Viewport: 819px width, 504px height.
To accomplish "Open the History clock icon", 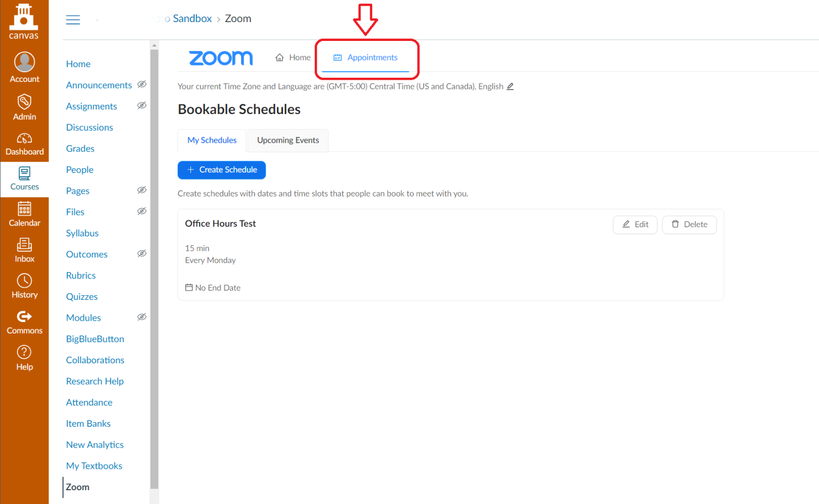I will click(x=25, y=281).
